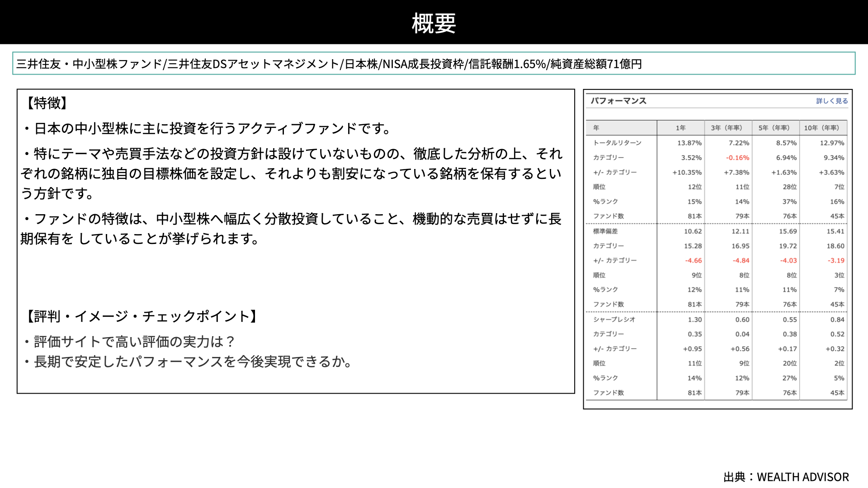Select the 6.94% category return cell
Image resolution: width=868 pixels, height=488 pixels.
786,158
